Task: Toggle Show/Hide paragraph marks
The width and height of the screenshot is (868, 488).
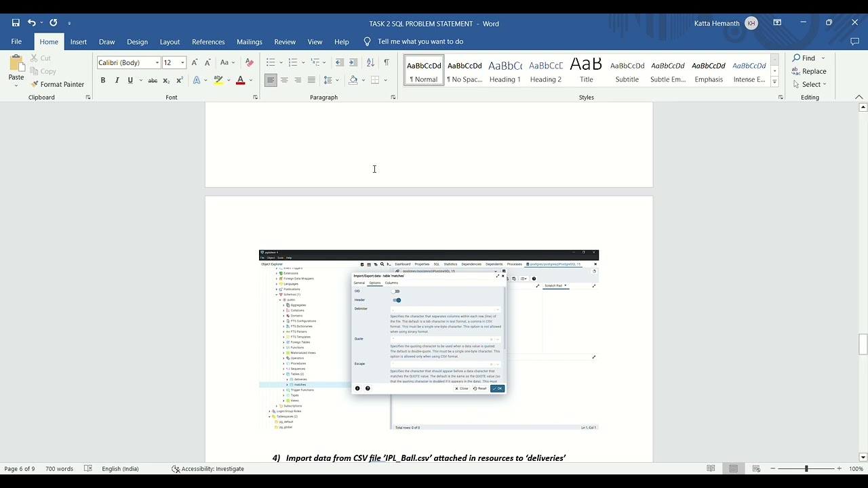Action: 387,62
